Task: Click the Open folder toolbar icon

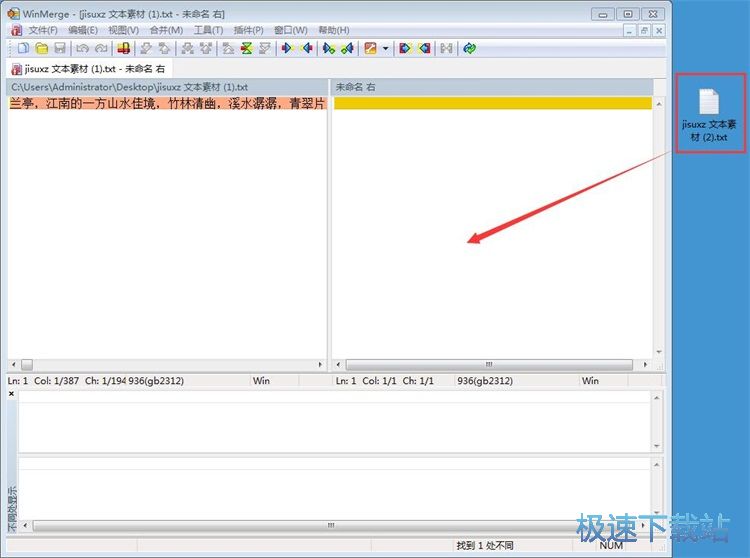Action: (x=42, y=48)
